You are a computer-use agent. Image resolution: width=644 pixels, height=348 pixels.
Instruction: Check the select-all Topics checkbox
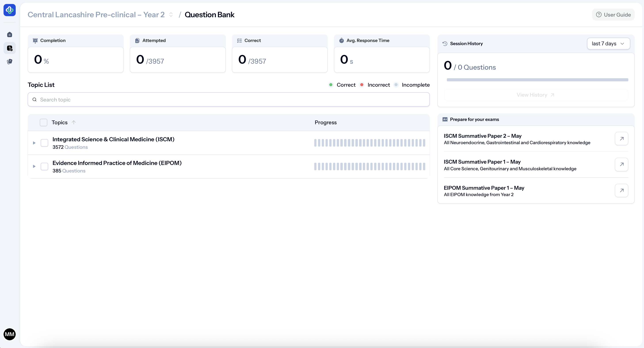click(44, 122)
